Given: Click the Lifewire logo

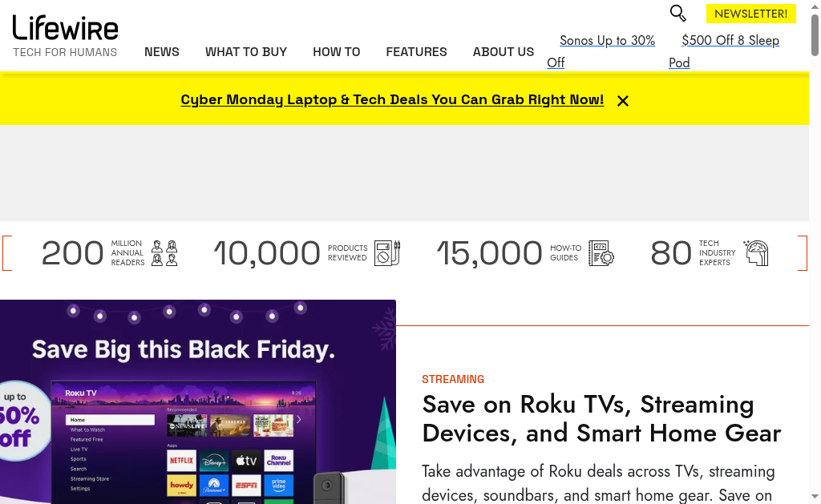Looking at the screenshot, I should (x=66, y=29).
